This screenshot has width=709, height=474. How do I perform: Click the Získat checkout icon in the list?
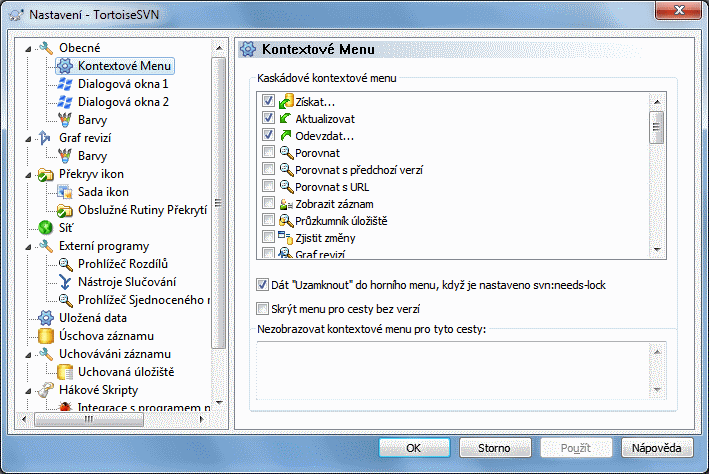click(x=286, y=102)
